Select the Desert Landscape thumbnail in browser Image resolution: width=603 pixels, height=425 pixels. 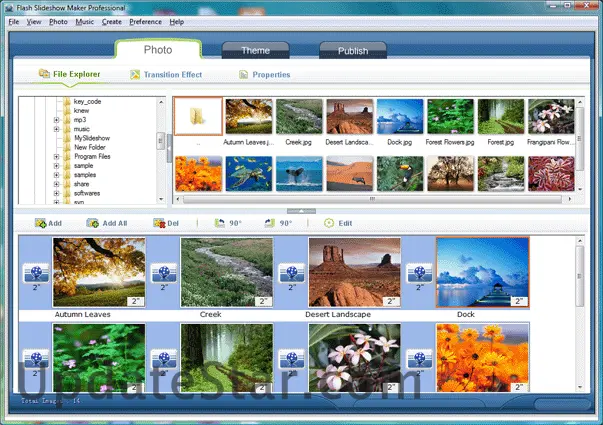click(x=350, y=116)
